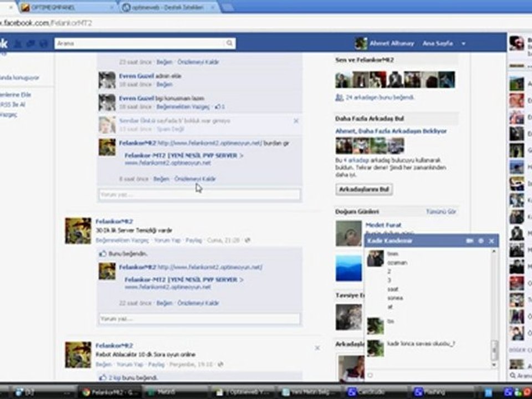Remove the 'Rebot Atılacaktır' post via X
This screenshot has height=399, width=532.
click(x=317, y=348)
